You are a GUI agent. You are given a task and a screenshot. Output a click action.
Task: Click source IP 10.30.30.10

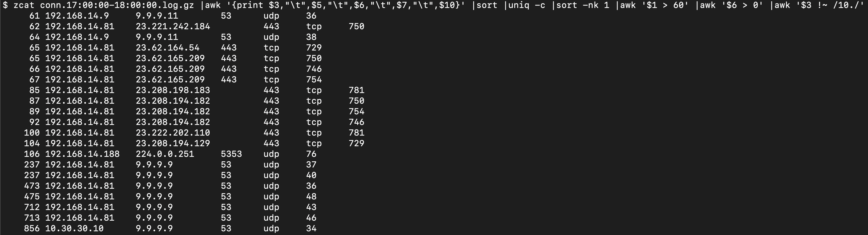click(x=74, y=229)
